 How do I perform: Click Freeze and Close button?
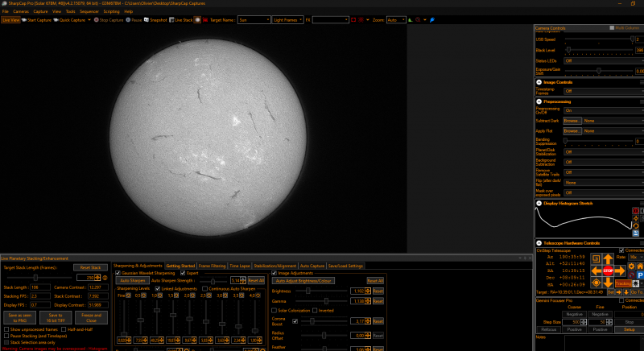coord(91,318)
